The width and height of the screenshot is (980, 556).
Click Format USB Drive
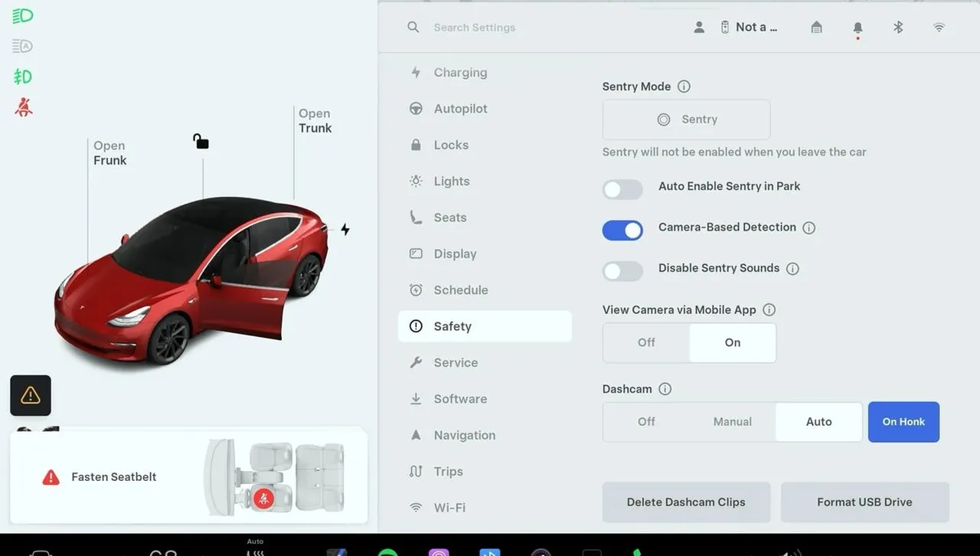click(x=864, y=502)
